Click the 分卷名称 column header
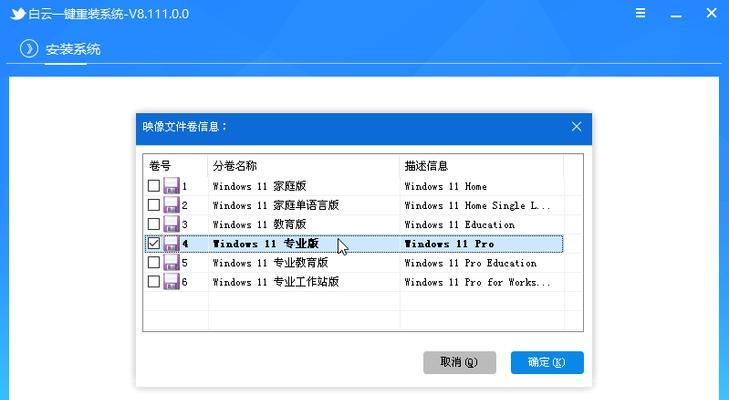Screen dimensions: 729x400 click(303, 166)
